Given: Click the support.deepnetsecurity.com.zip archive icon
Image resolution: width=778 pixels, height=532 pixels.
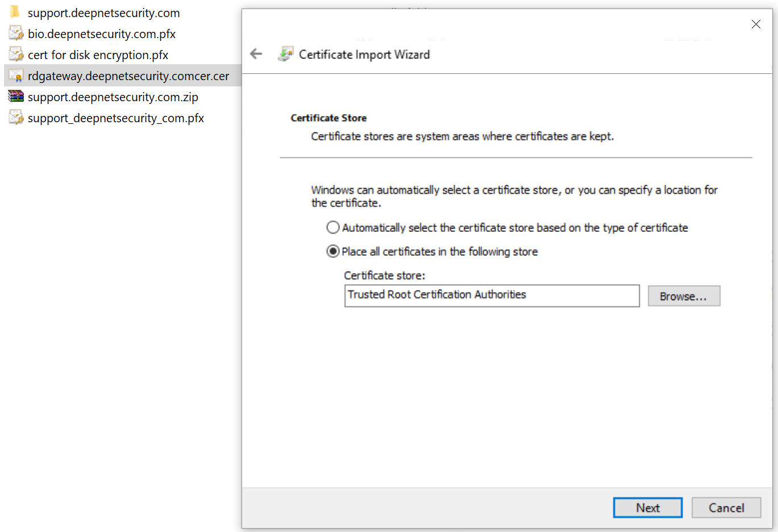Looking at the screenshot, I should [16, 97].
